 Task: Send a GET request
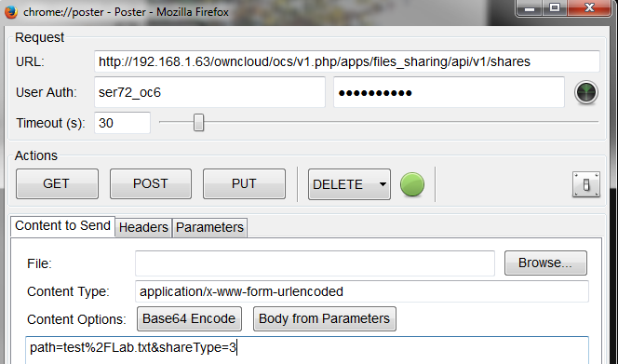coord(57,183)
